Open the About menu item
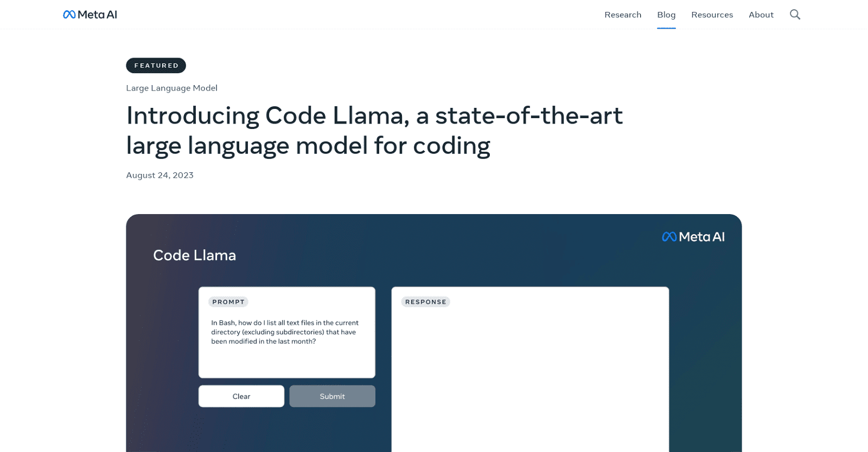868x452 pixels. 761,15
